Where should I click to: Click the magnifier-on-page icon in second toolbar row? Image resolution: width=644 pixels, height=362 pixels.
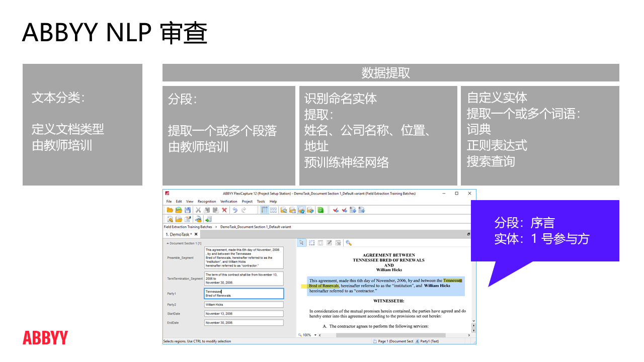170,219
